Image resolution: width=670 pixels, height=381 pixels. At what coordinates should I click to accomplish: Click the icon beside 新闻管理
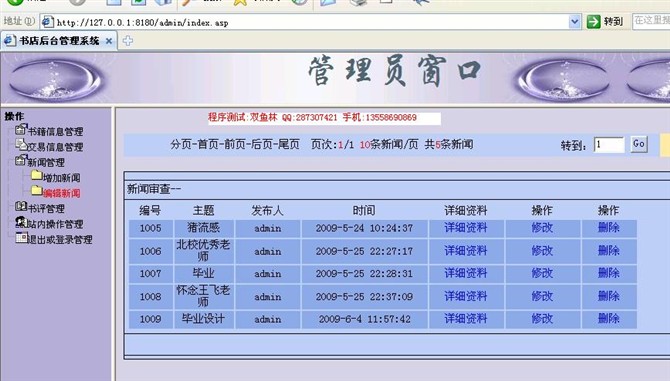point(21,161)
